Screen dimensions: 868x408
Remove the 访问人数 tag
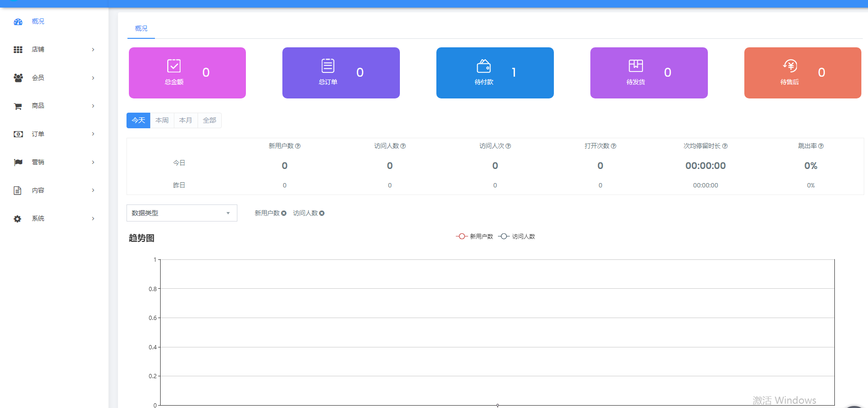[322, 213]
